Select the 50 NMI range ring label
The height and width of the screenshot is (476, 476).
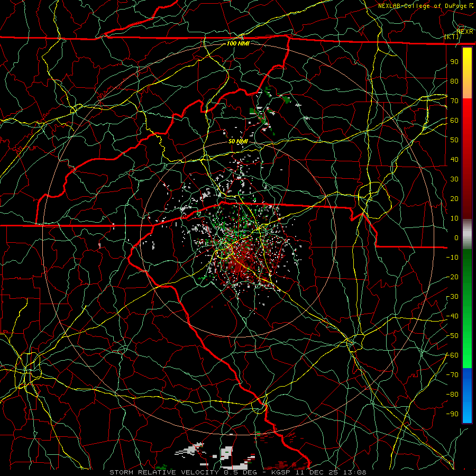238,141
